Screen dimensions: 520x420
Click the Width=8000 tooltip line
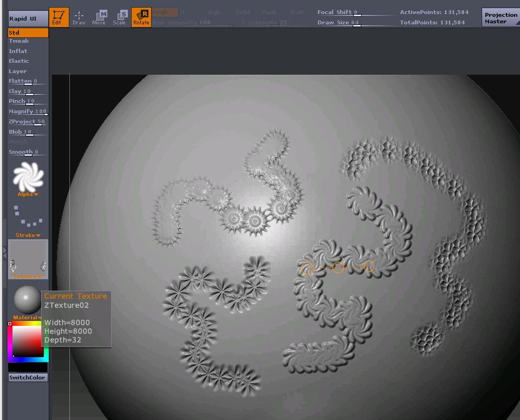(x=67, y=323)
